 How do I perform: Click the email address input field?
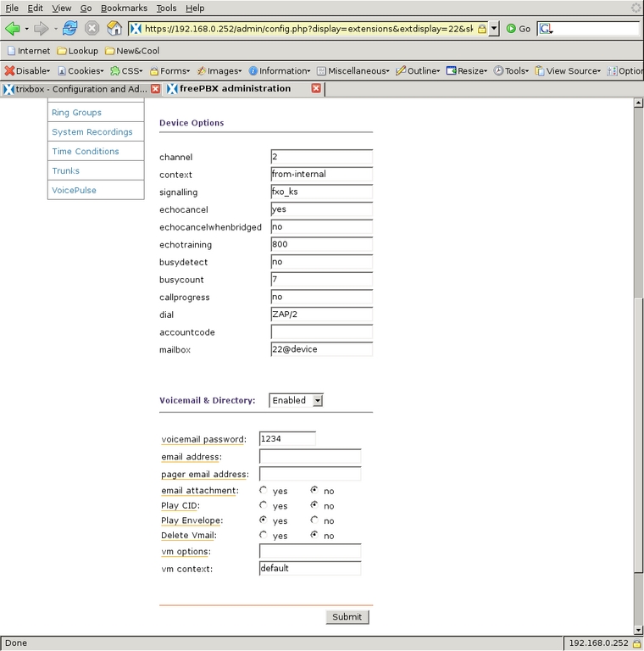[310, 456]
